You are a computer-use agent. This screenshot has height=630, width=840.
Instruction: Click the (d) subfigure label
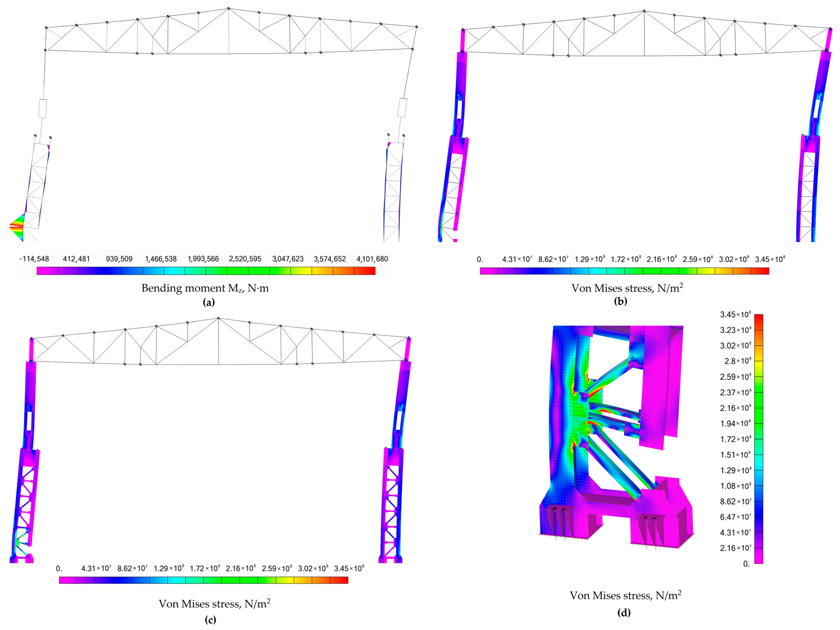(x=624, y=612)
